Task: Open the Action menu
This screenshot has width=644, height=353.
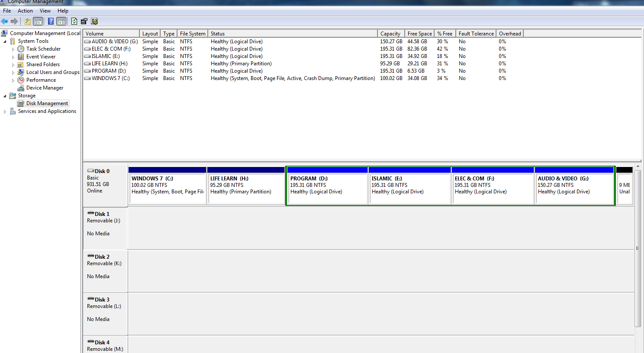Action: 25,11
